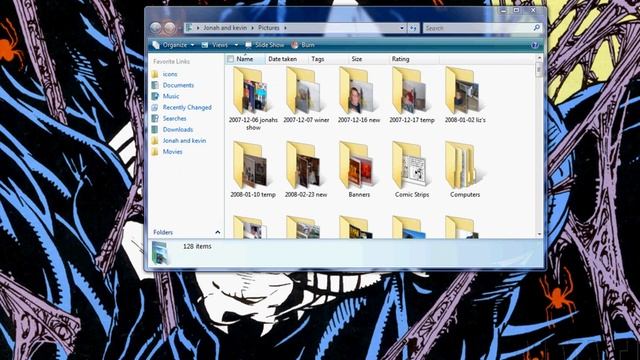Select the 2008-01-02 liz's folder

click(x=465, y=95)
